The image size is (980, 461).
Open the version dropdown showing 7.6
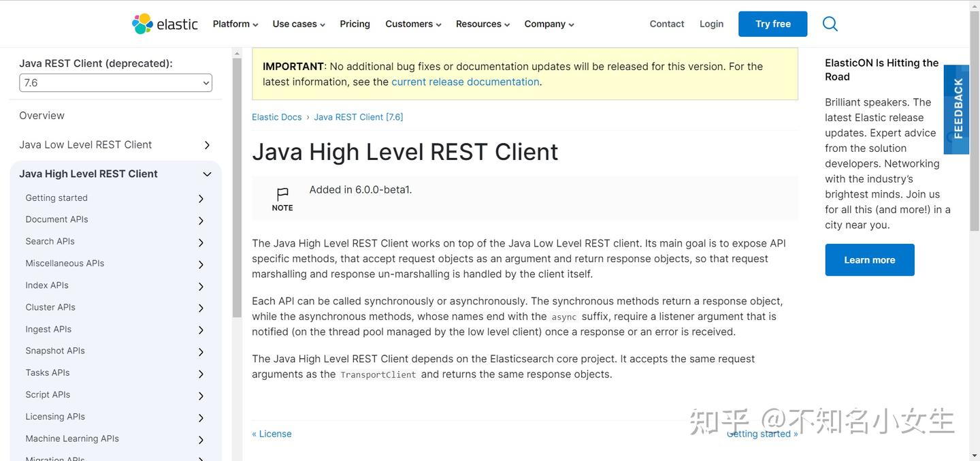point(115,82)
